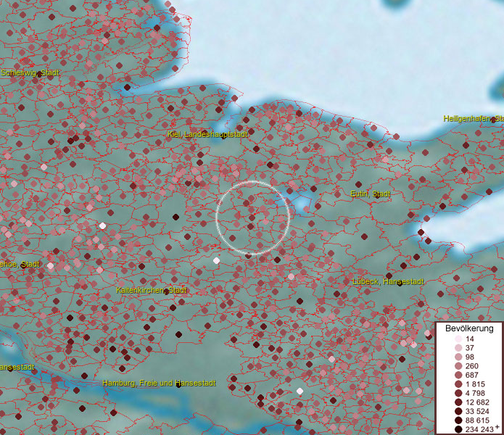Select the legend swatch for 14
Screen dimensions: 504x435
tap(459, 339)
